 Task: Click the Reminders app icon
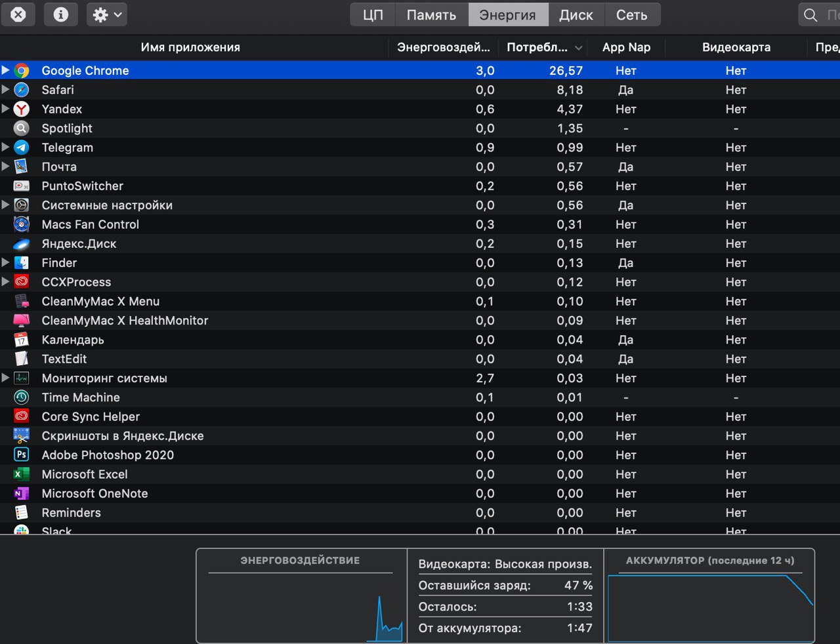(x=22, y=513)
